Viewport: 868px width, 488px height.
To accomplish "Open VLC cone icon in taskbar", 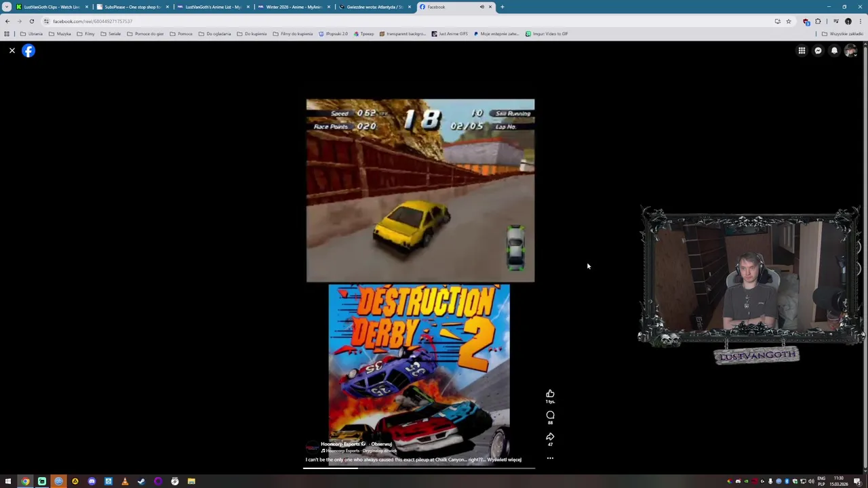I will point(125,481).
